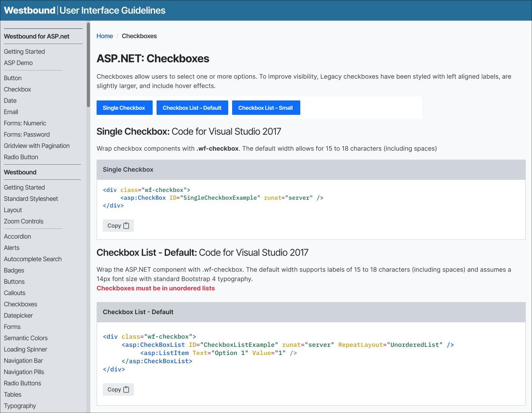Screen dimensions: 532x413
Task: Open the Single Checkbox section button
Action: (x=124, y=108)
